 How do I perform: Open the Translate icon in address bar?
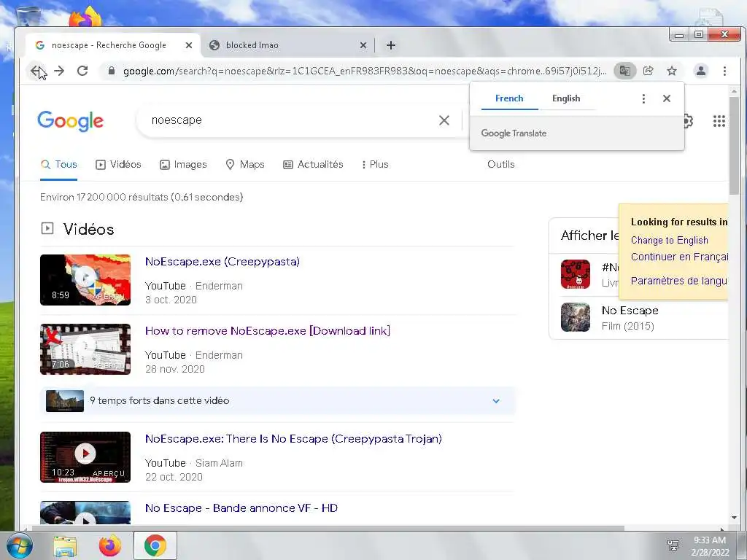pyautogui.click(x=625, y=71)
